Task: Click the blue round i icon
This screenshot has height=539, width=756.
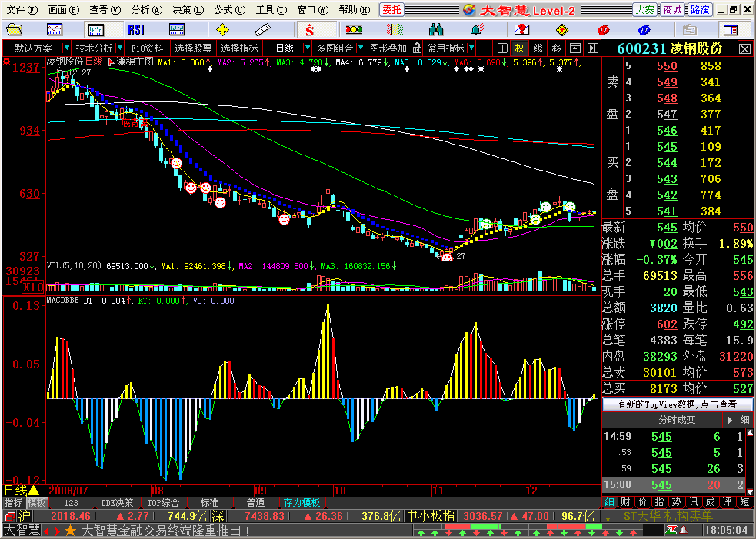Action: [644, 31]
